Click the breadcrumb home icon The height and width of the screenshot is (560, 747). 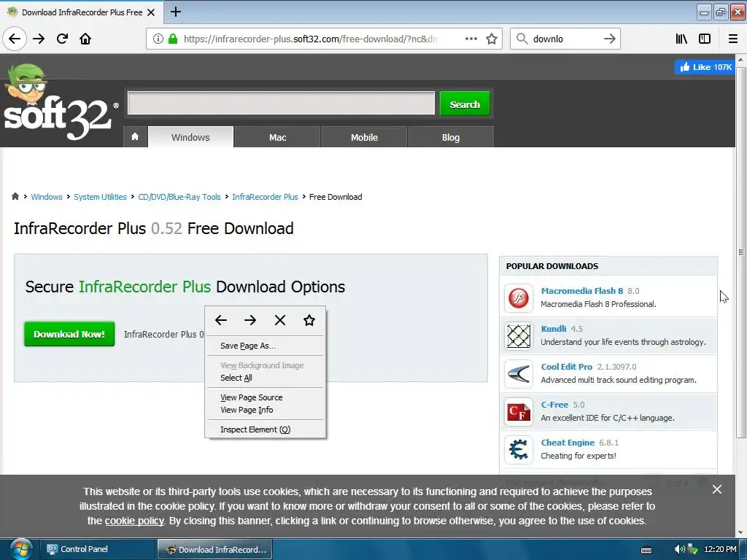point(15,196)
